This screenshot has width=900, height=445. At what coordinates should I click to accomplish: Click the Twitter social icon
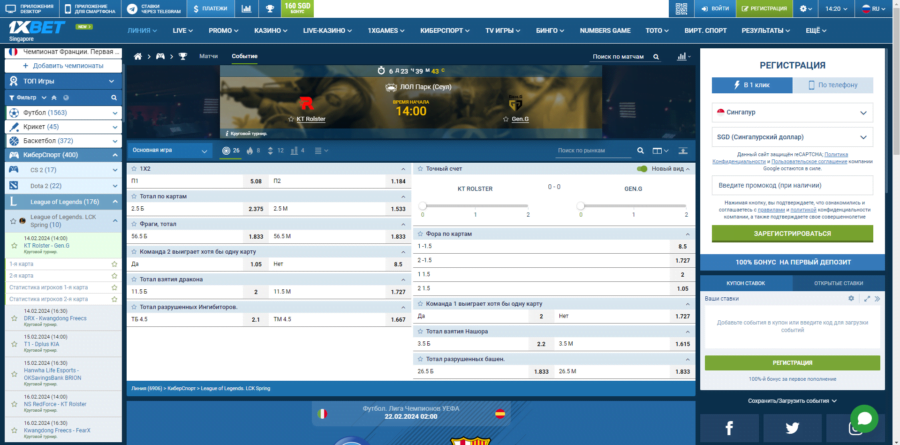[792, 428]
